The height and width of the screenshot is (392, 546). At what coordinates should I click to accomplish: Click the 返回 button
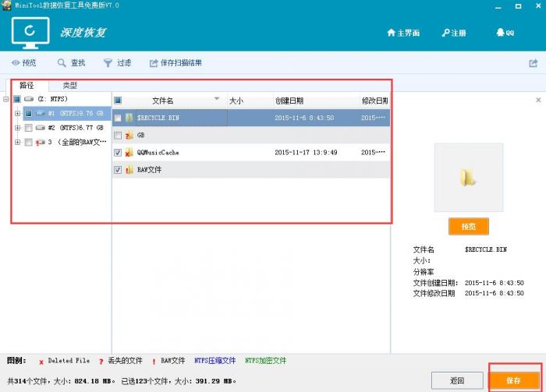coord(457,380)
